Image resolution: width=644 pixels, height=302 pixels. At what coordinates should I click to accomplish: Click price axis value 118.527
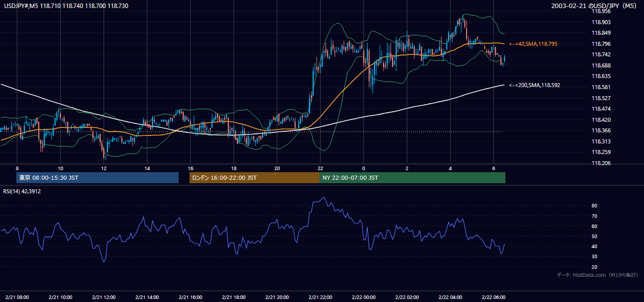(601, 98)
